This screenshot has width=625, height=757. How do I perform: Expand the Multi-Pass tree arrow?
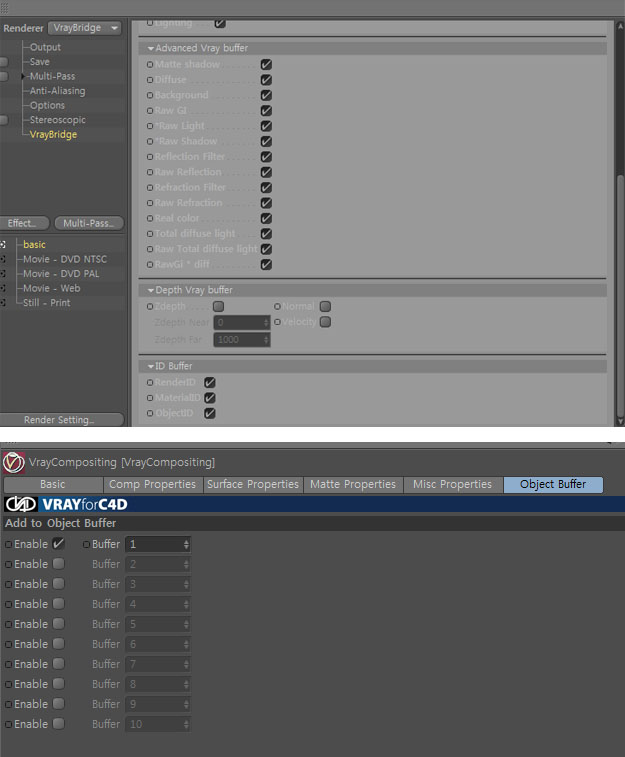pyautogui.click(x=23, y=76)
